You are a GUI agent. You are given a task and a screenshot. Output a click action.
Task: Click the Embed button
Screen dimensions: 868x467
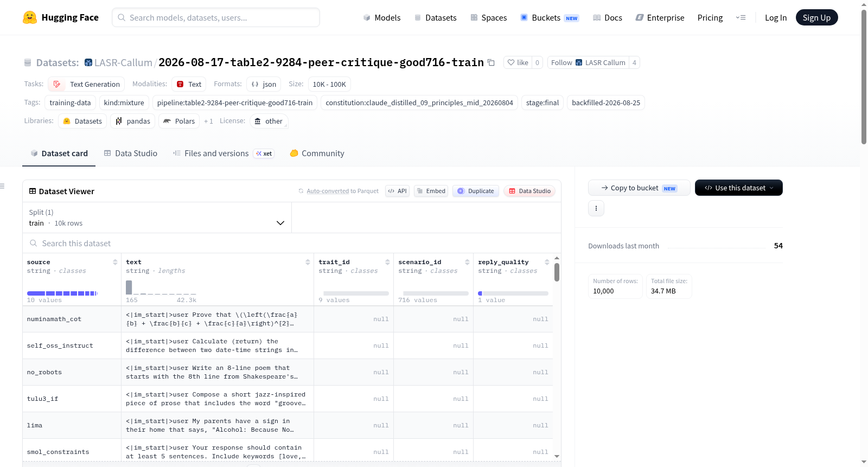[431, 191]
